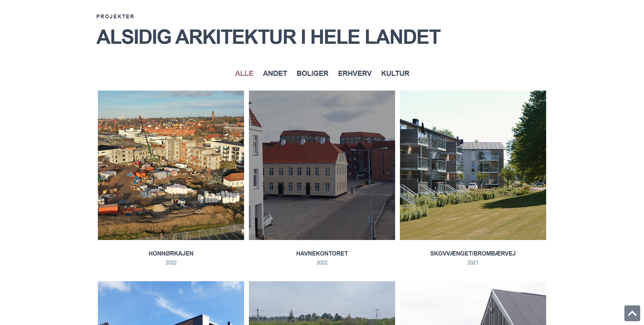Switch to the ERHVERV category
Screen dimensions: 644x325
355,74
